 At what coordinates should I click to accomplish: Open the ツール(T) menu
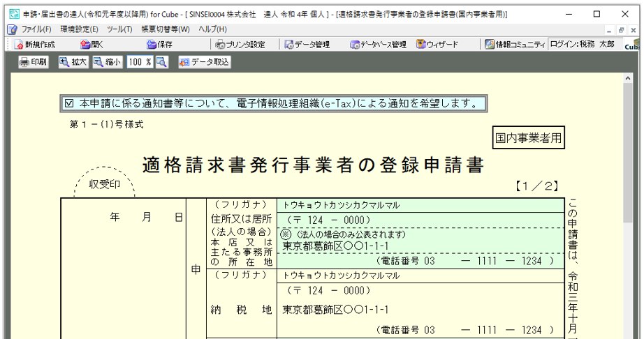[x=119, y=29]
